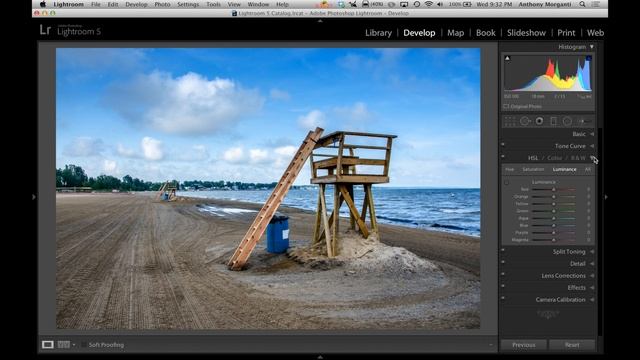Expand the Split Toning panel
The image size is (640, 360).
[x=592, y=252]
